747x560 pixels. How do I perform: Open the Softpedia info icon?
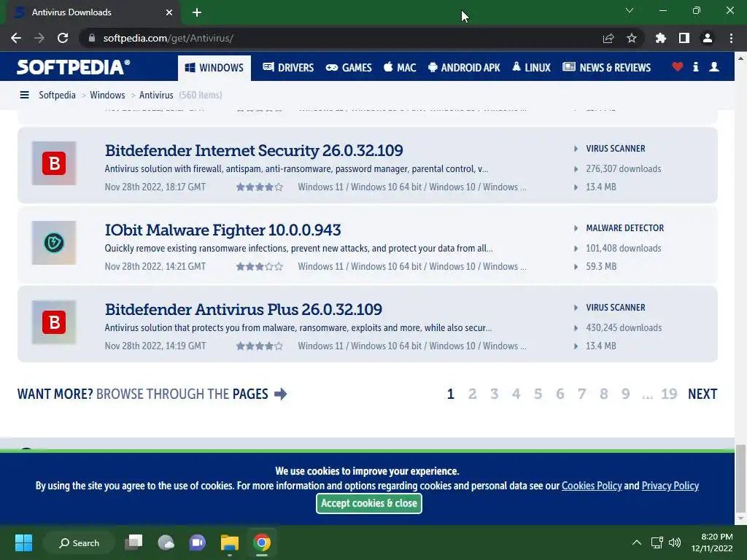click(696, 66)
